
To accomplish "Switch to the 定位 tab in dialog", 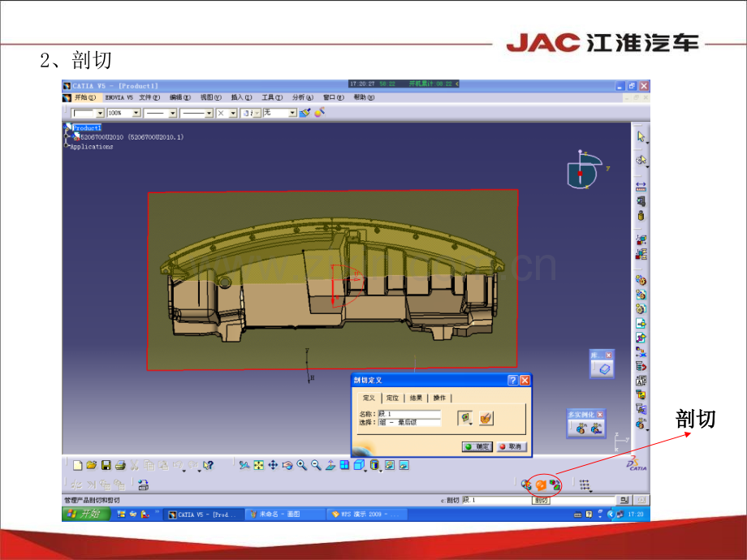I will point(392,398).
